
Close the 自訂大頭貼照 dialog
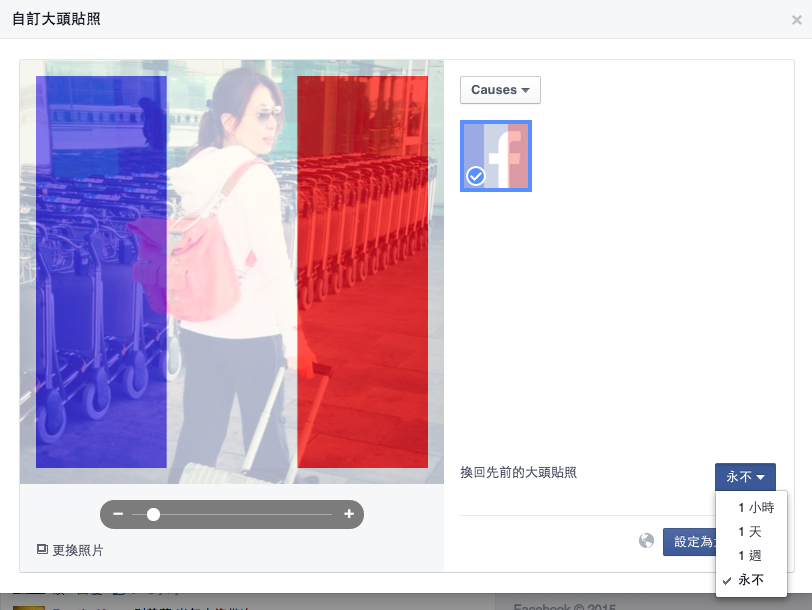pos(796,19)
